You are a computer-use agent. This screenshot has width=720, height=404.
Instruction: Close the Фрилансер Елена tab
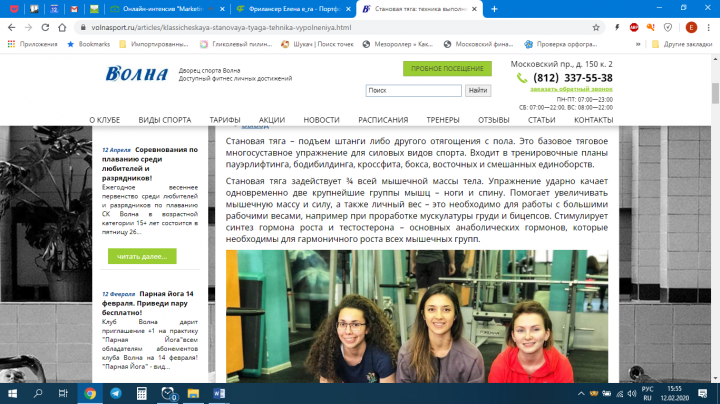tap(348, 9)
